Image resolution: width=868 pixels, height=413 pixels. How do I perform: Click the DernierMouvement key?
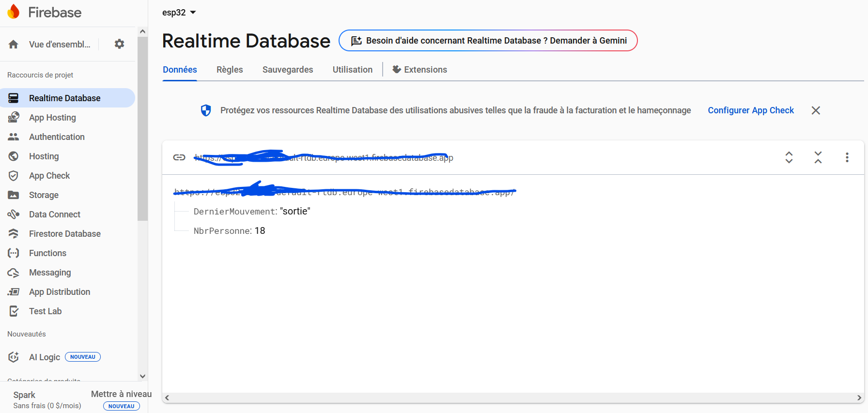click(x=234, y=212)
